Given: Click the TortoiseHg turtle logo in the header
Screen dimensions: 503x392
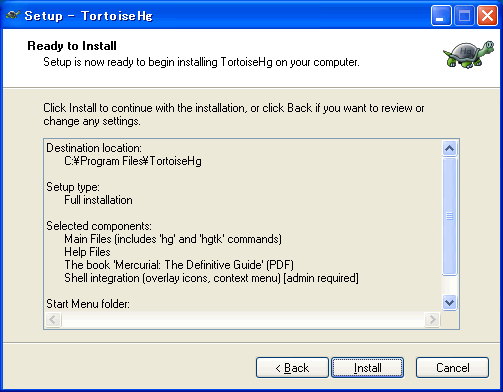Looking at the screenshot, I should point(469,54).
